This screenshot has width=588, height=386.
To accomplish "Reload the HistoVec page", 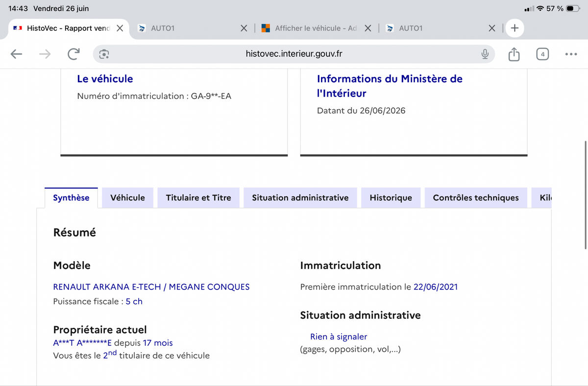I will 73,54.
